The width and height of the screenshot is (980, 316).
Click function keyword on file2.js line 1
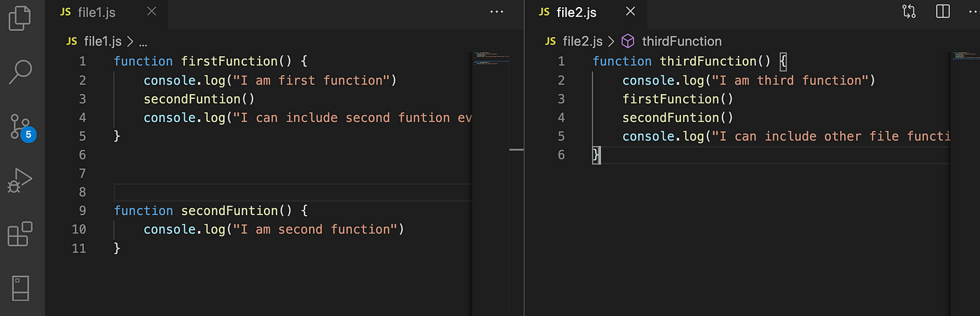coord(622,62)
